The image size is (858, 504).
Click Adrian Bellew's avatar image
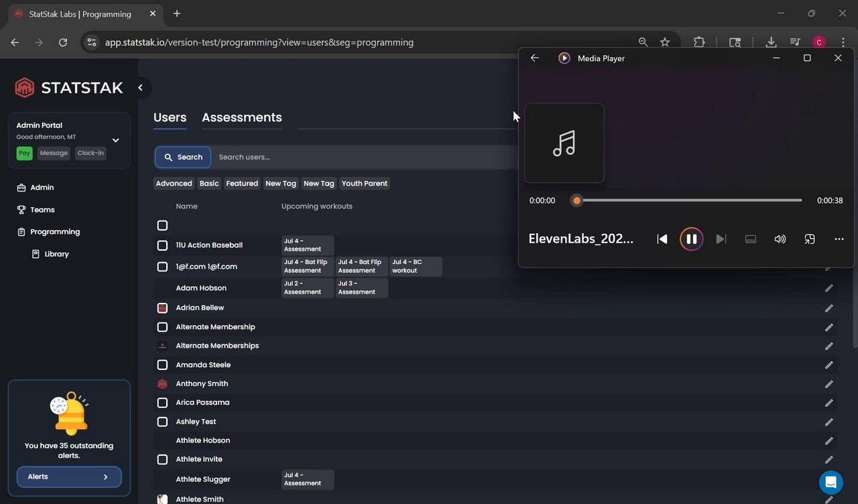(162, 308)
